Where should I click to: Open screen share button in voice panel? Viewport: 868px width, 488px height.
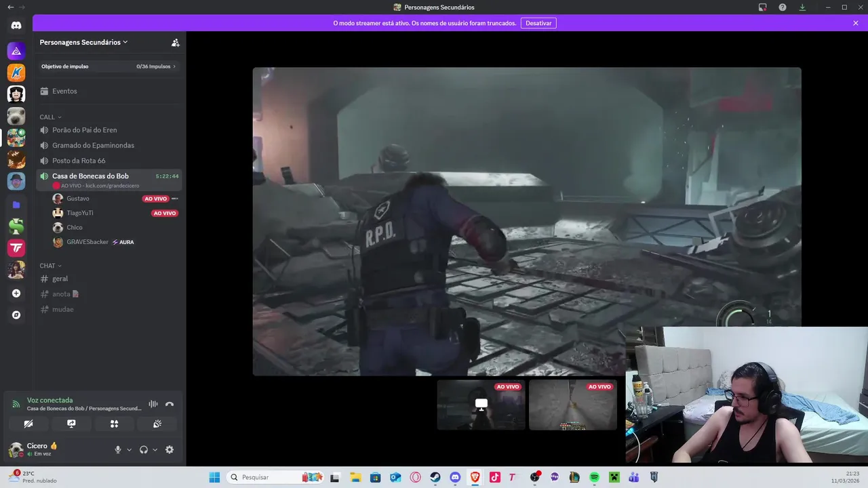click(x=71, y=424)
